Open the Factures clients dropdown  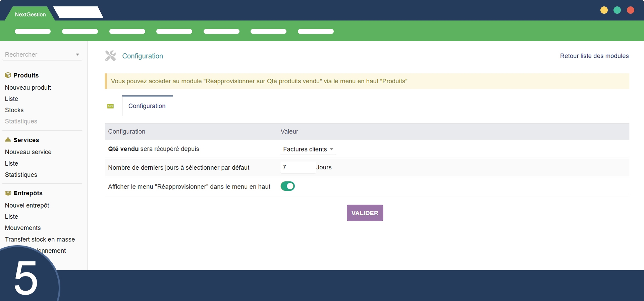(308, 149)
